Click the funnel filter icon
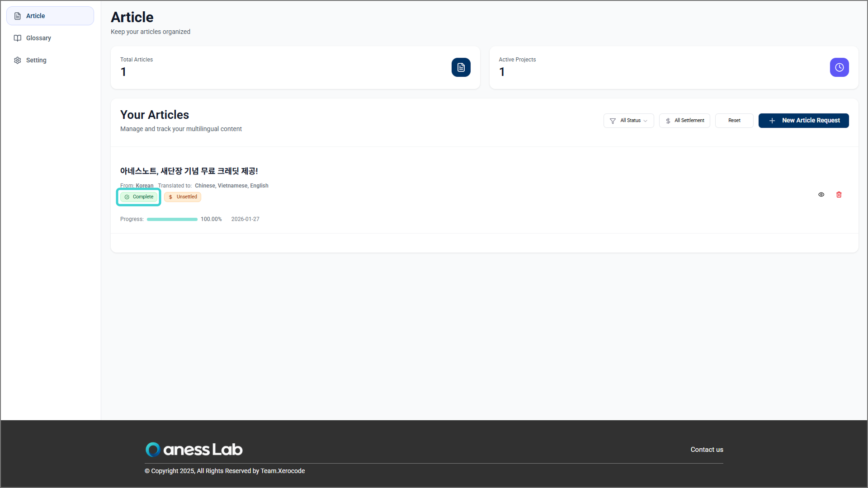The width and height of the screenshot is (868, 488). 613,121
